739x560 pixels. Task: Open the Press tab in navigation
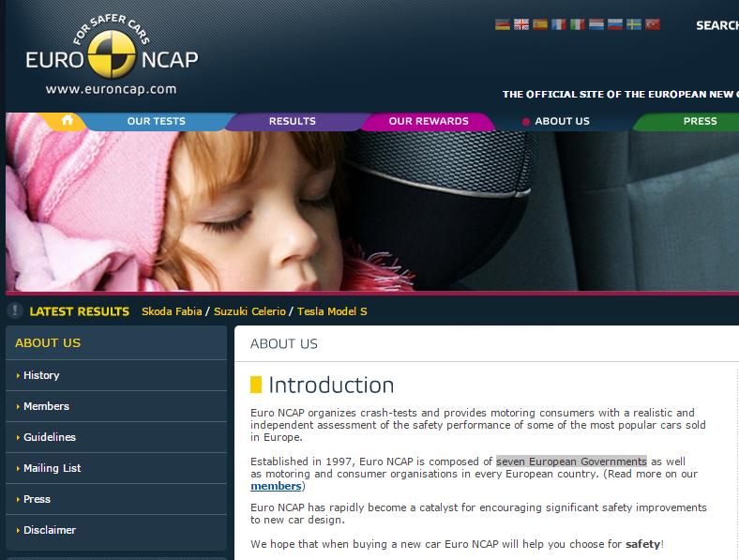tap(700, 121)
